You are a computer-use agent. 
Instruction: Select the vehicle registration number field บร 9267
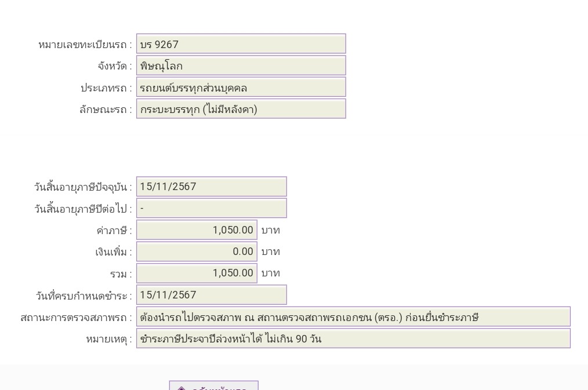[x=241, y=44]
